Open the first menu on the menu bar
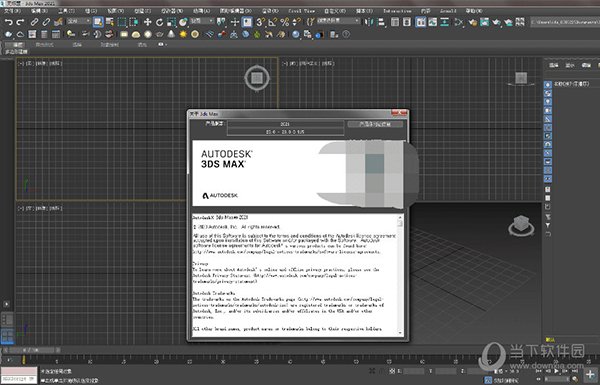Screen dimensions: 600x385 tap(12, 11)
